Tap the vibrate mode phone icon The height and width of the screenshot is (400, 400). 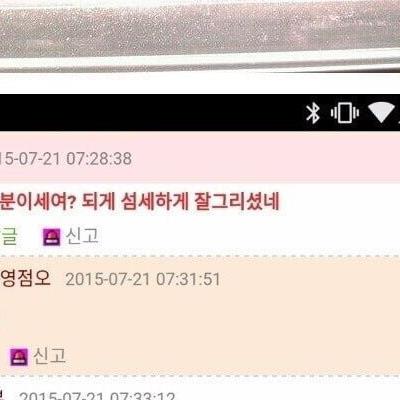click(345, 113)
